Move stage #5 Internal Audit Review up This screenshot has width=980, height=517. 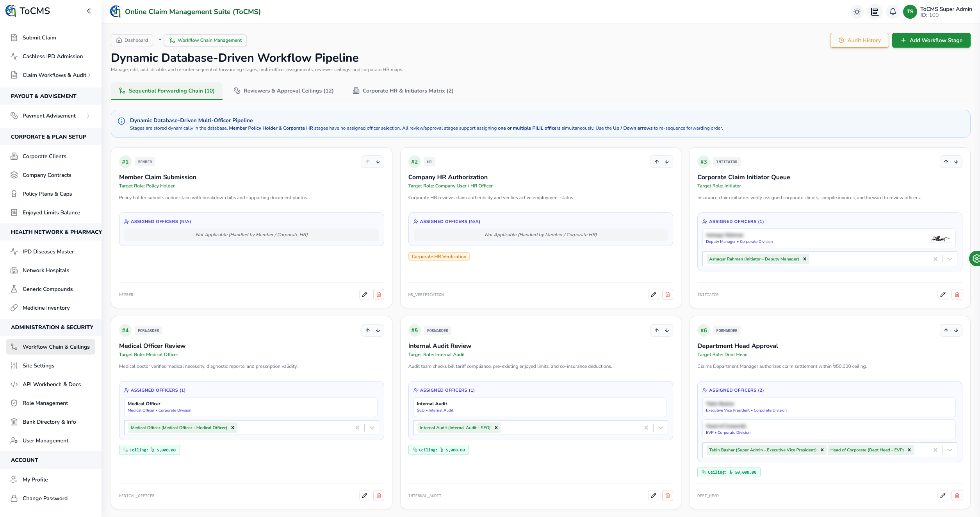click(657, 330)
